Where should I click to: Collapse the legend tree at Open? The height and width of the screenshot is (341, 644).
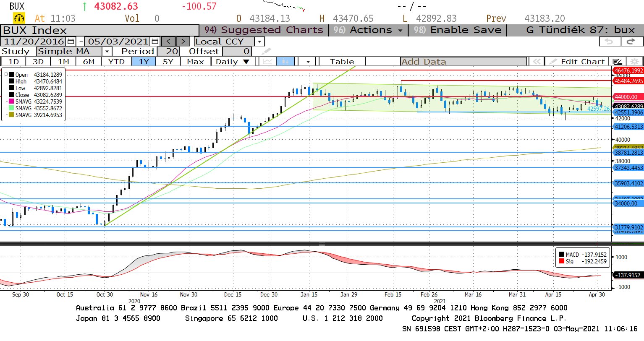pyautogui.click(x=6, y=74)
